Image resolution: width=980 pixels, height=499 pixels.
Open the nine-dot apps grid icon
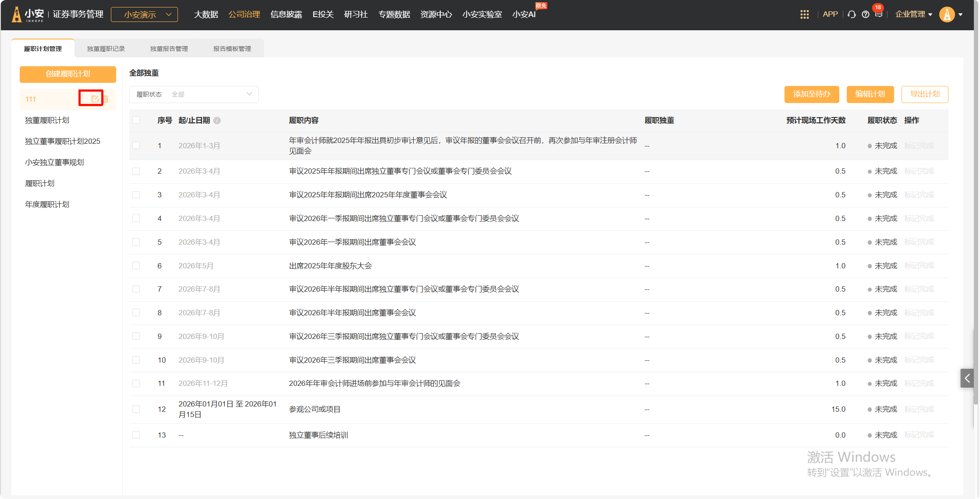point(804,14)
